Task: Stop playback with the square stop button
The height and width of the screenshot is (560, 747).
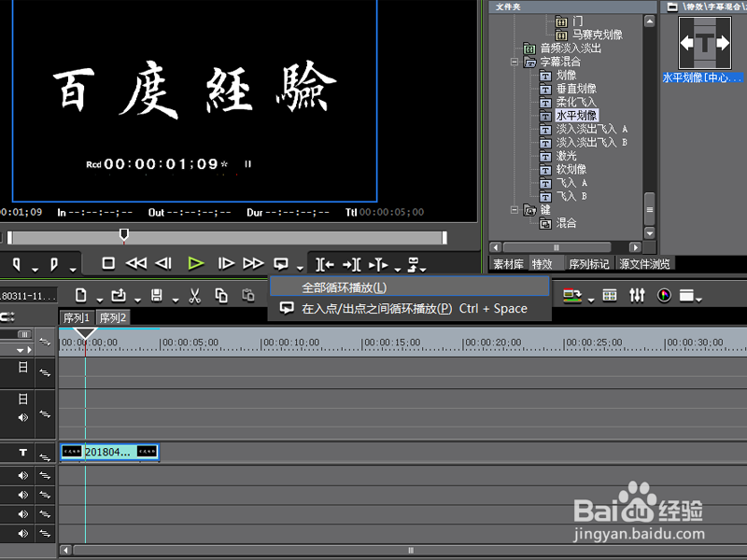Action: coord(108,263)
